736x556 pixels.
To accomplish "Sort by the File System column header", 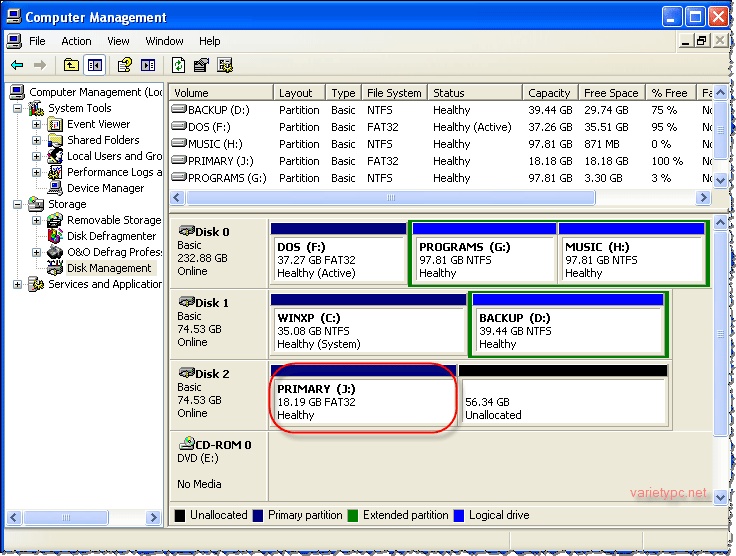I will 394,93.
